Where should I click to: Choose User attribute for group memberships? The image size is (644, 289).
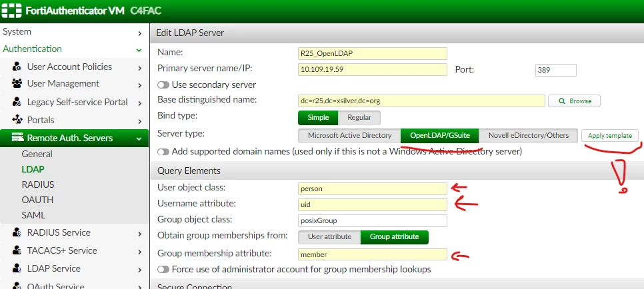pos(329,237)
